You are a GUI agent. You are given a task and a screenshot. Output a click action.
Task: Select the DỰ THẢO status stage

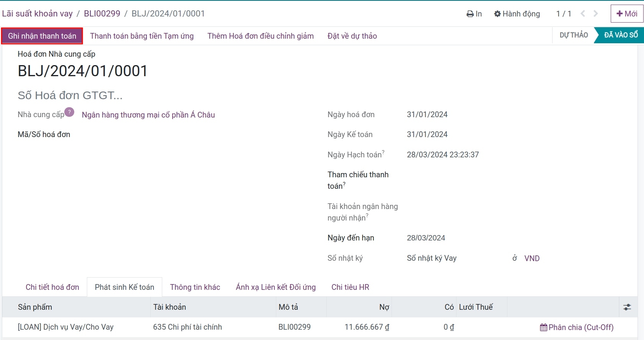click(574, 35)
